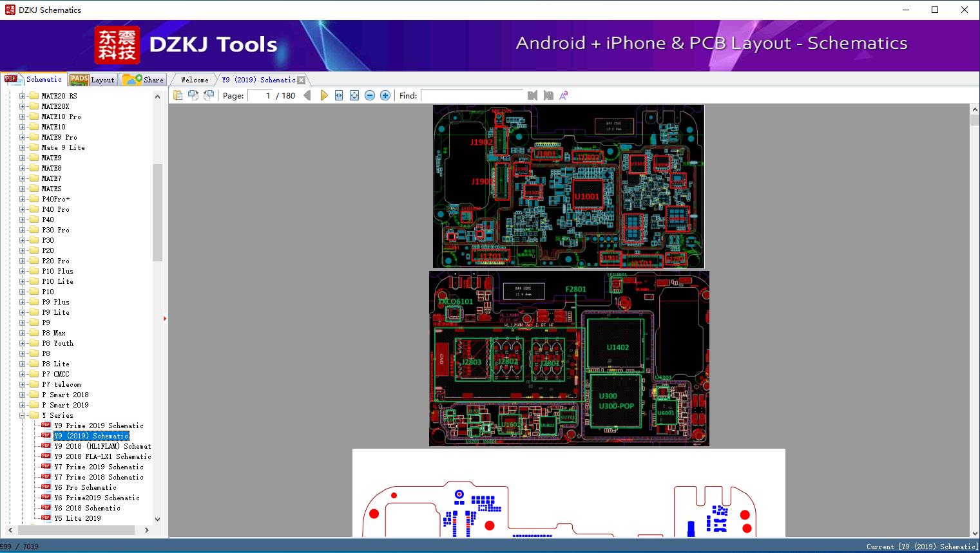Screen dimensions: 980x553
Task: Fit the page to window width
Action: click(x=339, y=95)
